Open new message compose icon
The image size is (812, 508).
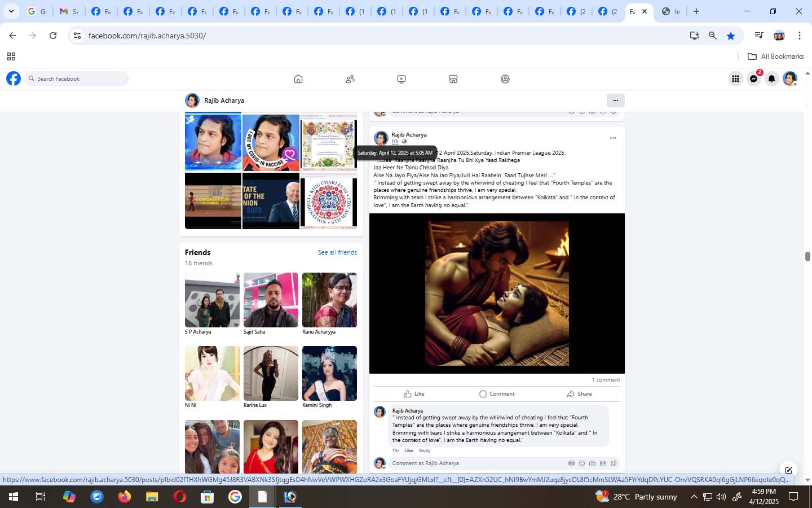pyautogui.click(x=788, y=470)
